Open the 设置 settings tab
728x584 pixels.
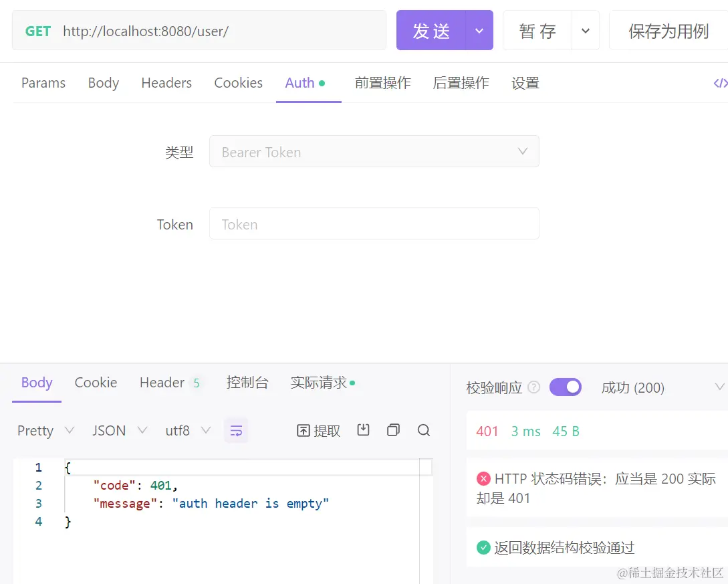click(x=525, y=83)
